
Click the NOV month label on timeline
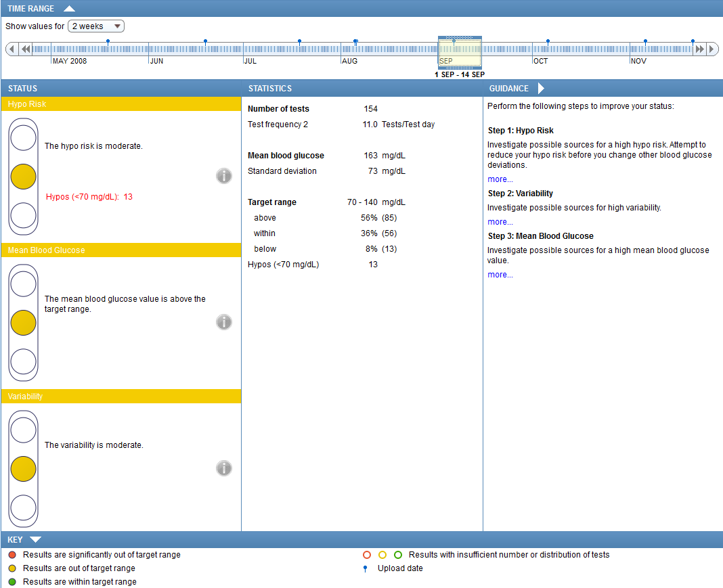(638, 61)
